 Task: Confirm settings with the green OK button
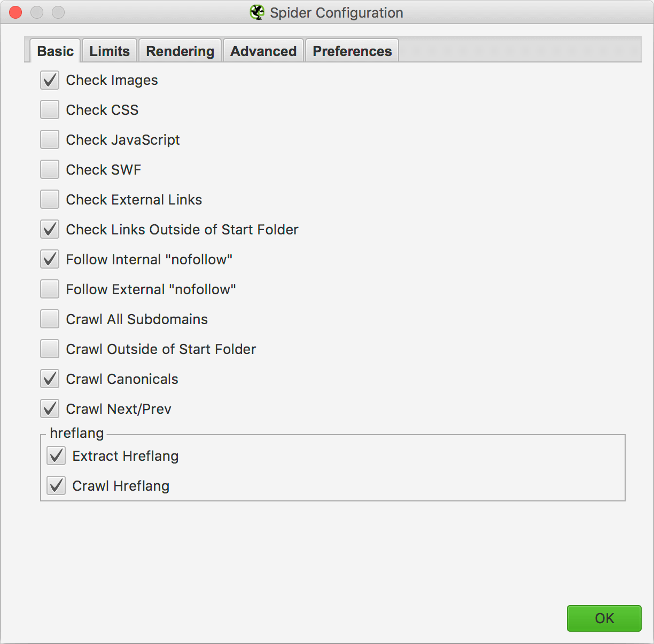(x=604, y=618)
